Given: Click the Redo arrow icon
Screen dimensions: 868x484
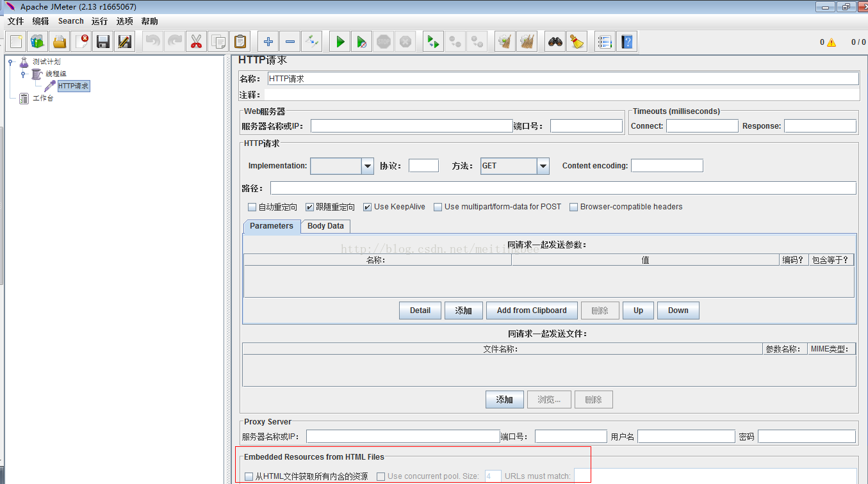Looking at the screenshot, I should pyautogui.click(x=174, y=42).
